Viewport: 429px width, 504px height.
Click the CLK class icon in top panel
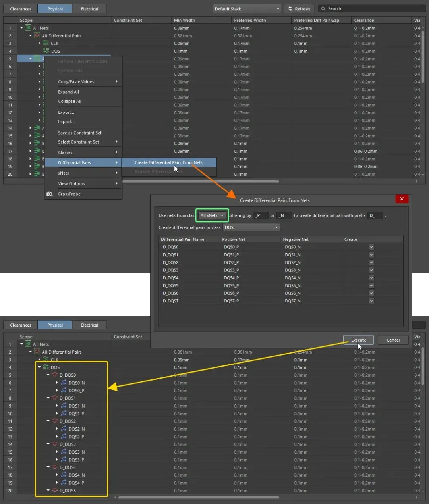pyautogui.click(x=46, y=43)
